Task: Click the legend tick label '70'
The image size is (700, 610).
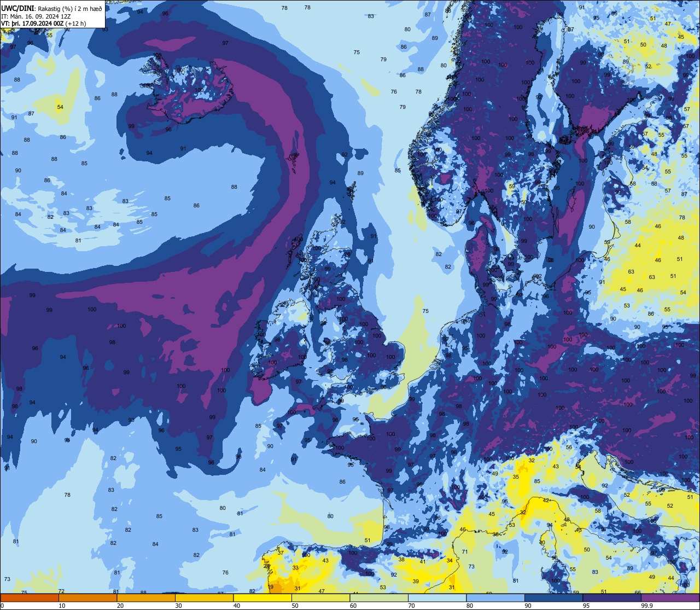Action: (411, 606)
